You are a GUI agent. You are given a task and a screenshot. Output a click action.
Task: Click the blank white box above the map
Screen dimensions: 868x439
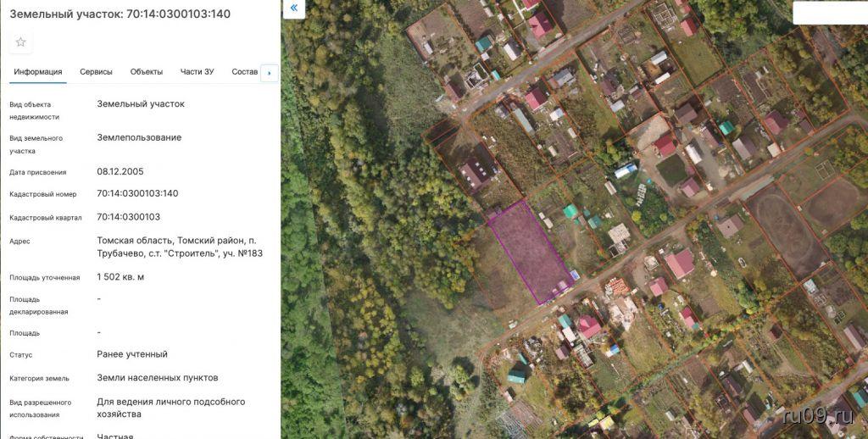coord(829,12)
